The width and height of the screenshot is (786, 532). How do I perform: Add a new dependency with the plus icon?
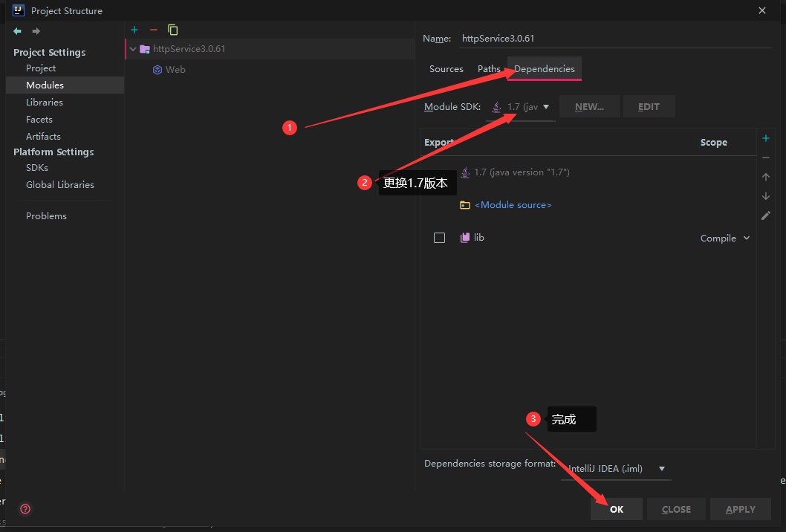coord(765,138)
